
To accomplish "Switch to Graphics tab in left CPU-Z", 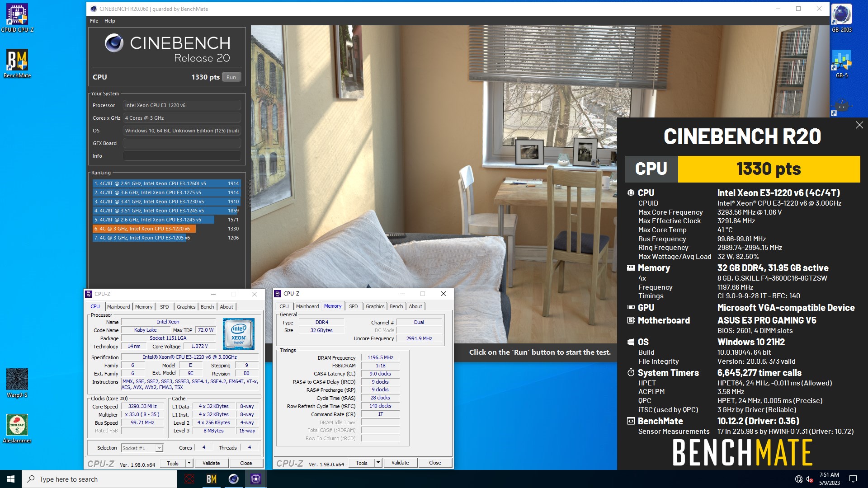I will pyautogui.click(x=186, y=307).
